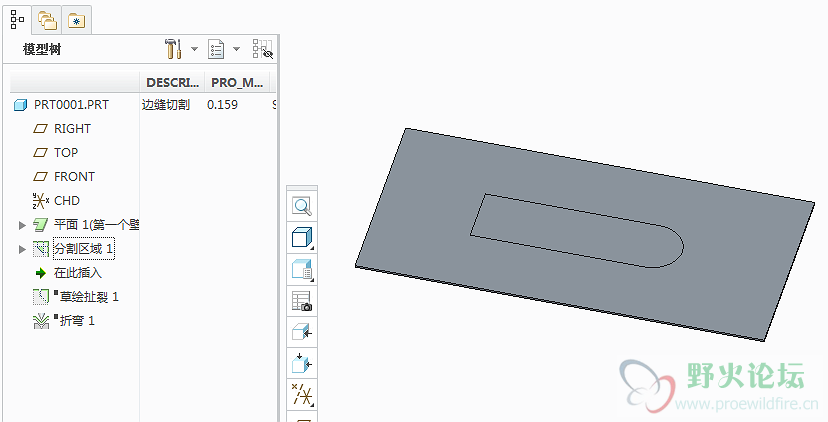
Task: Switch to the Model Tree tab
Action: pos(17,20)
